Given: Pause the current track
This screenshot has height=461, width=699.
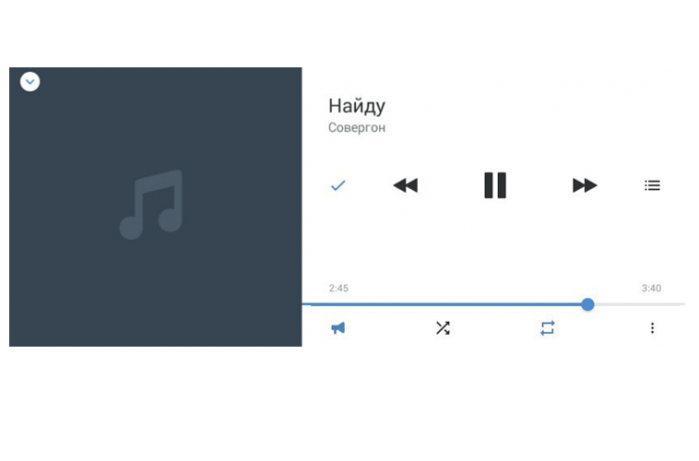Looking at the screenshot, I should click(x=495, y=185).
